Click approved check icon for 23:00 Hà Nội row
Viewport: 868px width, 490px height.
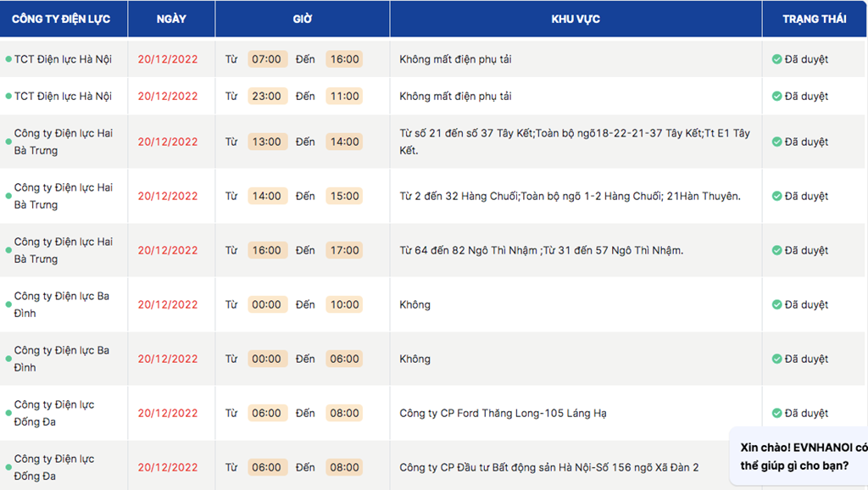pyautogui.click(x=776, y=97)
